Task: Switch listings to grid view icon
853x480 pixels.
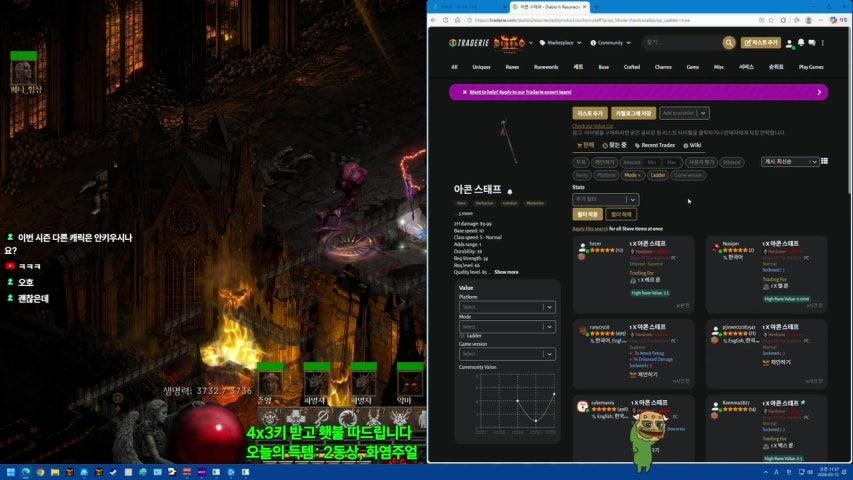Action: tap(824, 161)
